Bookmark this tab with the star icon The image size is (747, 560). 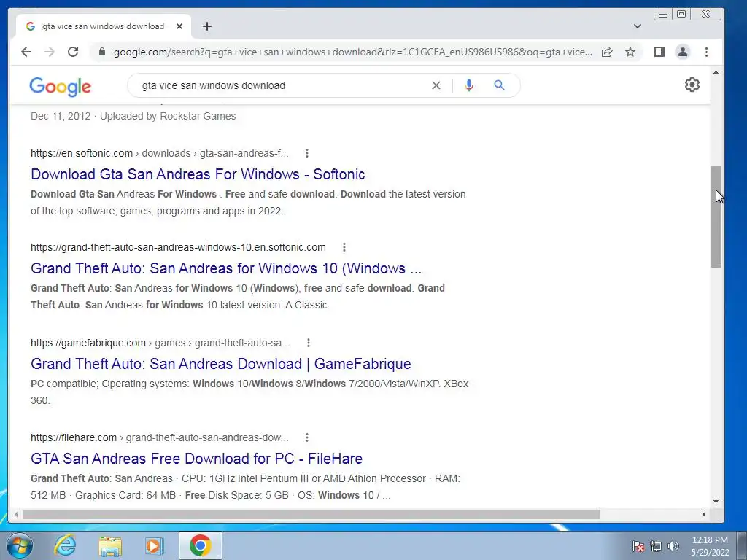coord(630,52)
